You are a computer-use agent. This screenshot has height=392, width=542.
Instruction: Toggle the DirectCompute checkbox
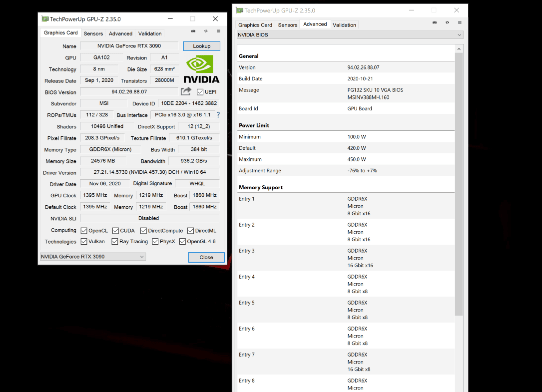[143, 231]
